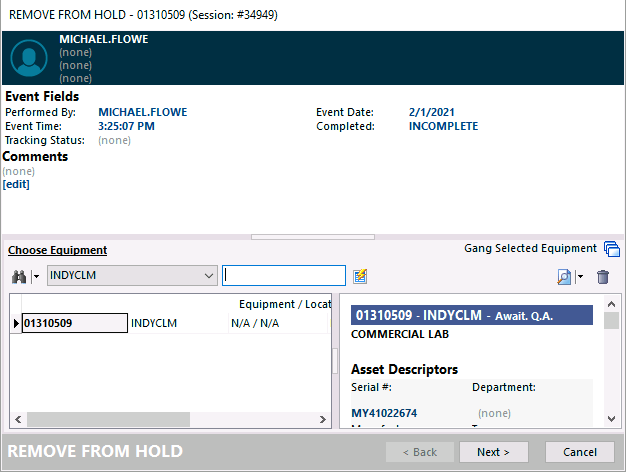Click the vertical splitter between list and details
Image resolution: width=627 pixels, height=472 pixels.
click(x=335, y=361)
